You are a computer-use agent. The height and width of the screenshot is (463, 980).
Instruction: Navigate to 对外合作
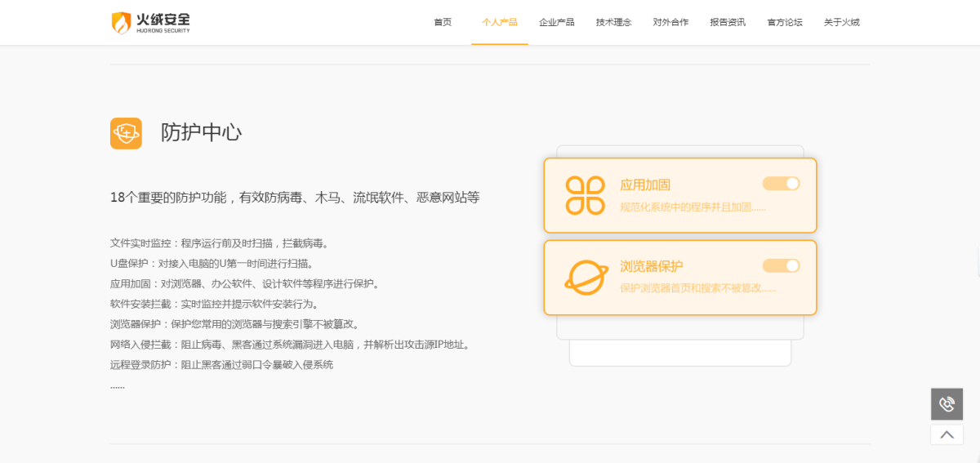click(x=670, y=22)
